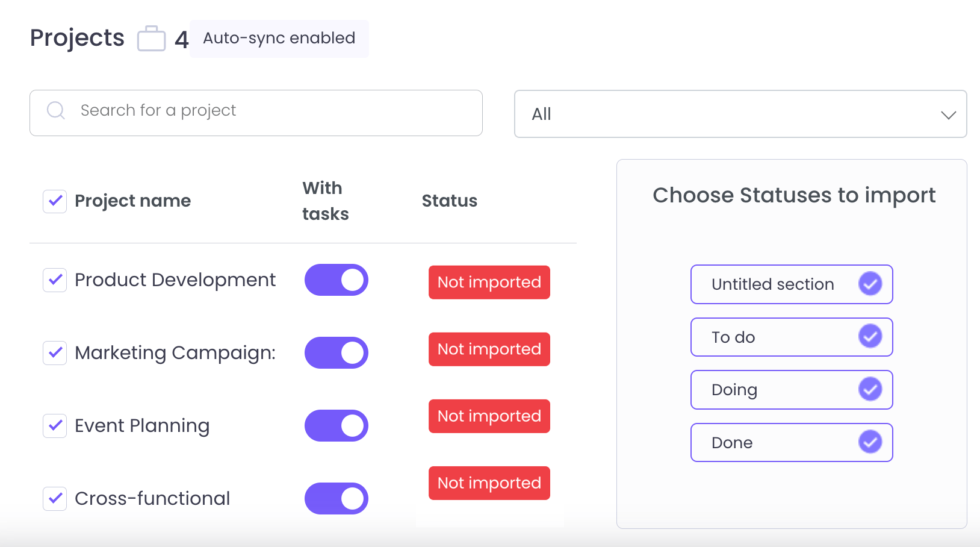Disable tasks toggle for Product Development
Image resolution: width=980 pixels, height=547 pixels.
click(336, 280)
